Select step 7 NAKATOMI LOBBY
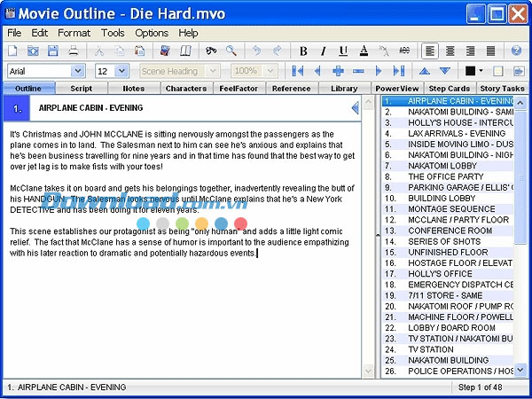The width and height of the screenshot is (532, 399). (448, 166)
